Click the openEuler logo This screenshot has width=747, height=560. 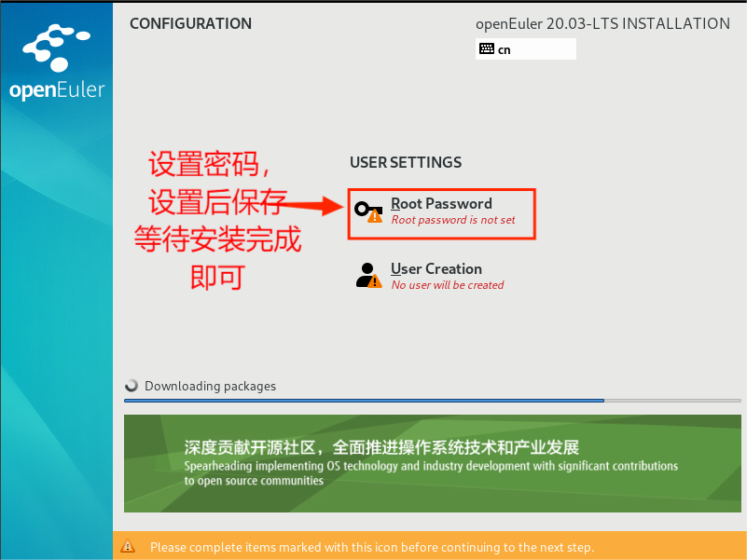[57, 62]
